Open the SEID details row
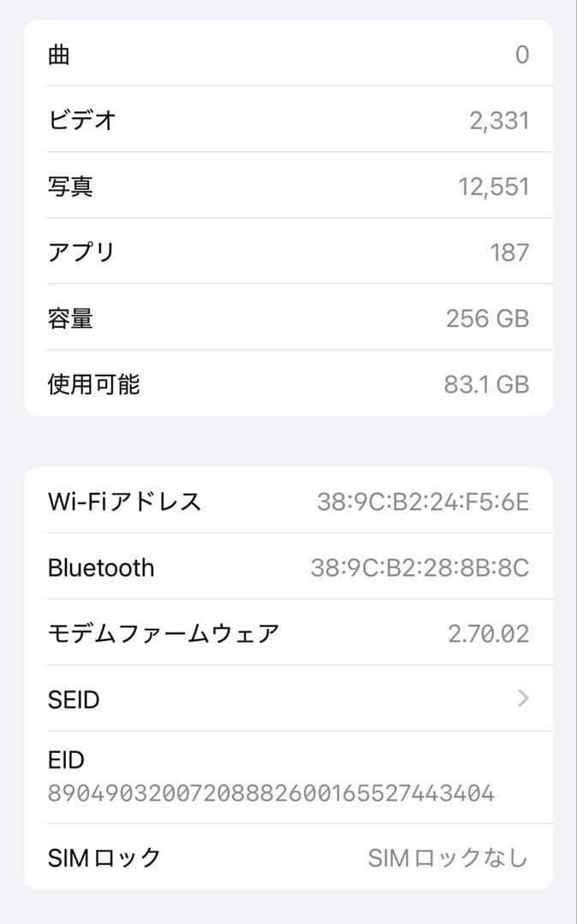The height and width of the screenshot is (924, 577). click(x=288, y=699)
